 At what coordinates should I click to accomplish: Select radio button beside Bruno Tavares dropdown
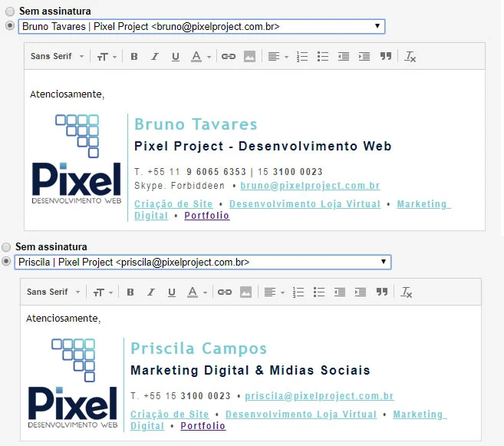(x=10, y=25)
